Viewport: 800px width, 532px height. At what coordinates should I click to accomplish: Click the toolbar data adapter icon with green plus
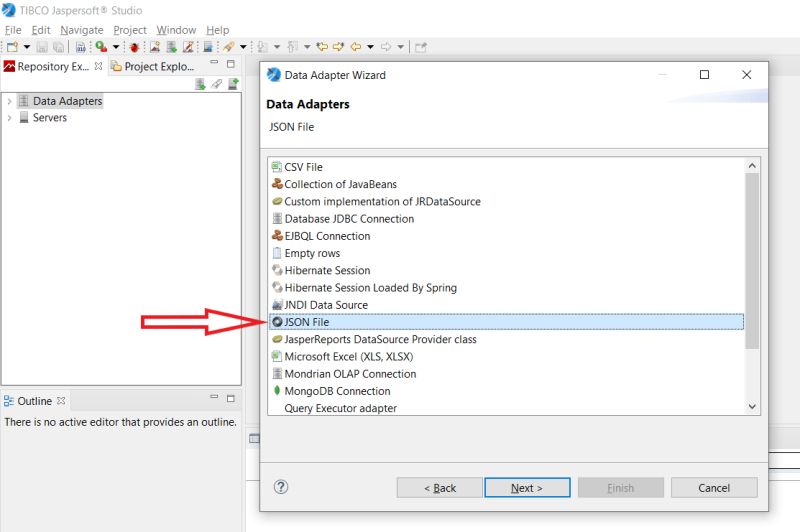pyautogui.click(x=171, y=47)
